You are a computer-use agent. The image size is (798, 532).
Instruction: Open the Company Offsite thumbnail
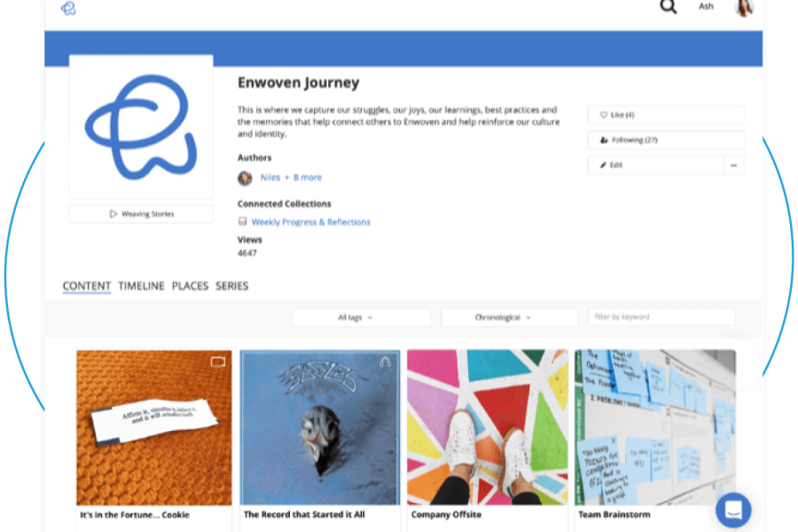coord(487,427)
